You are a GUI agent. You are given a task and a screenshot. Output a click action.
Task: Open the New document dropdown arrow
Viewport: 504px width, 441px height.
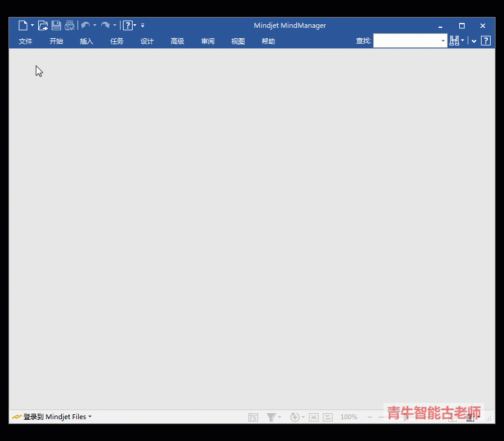click(x=32, y=25)
